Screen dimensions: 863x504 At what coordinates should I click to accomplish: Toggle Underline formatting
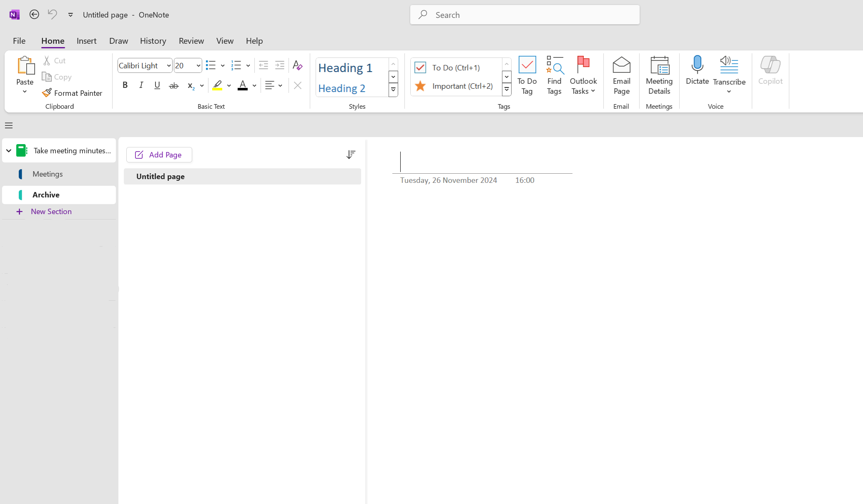157,85
